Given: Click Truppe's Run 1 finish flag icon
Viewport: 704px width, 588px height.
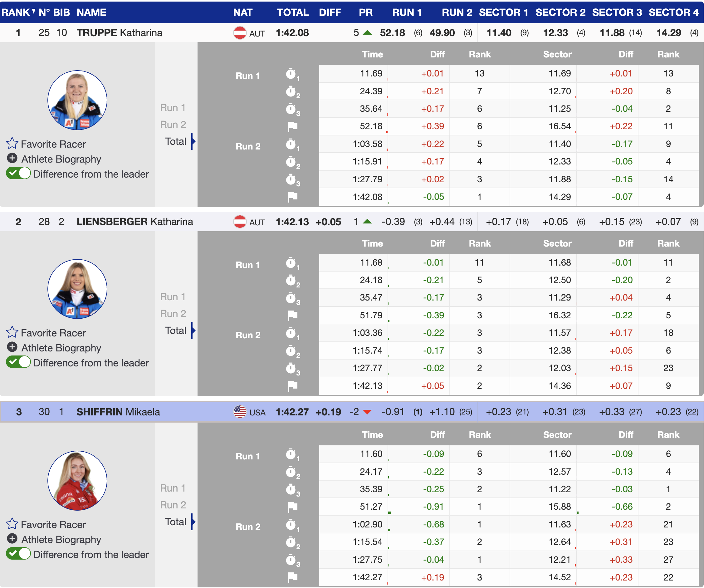Looking at the screenshot, I should (x=292, y=126).
